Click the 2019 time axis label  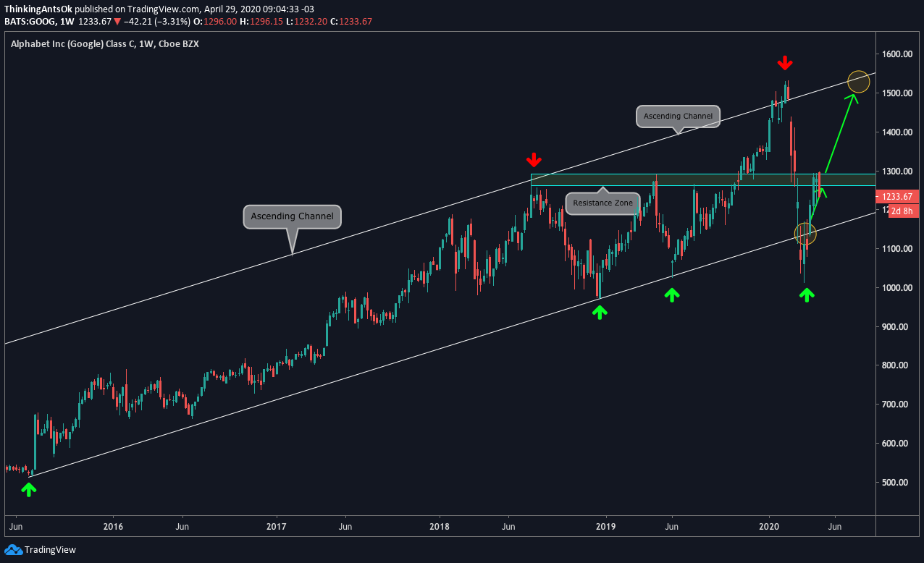(x=605, y=526)
